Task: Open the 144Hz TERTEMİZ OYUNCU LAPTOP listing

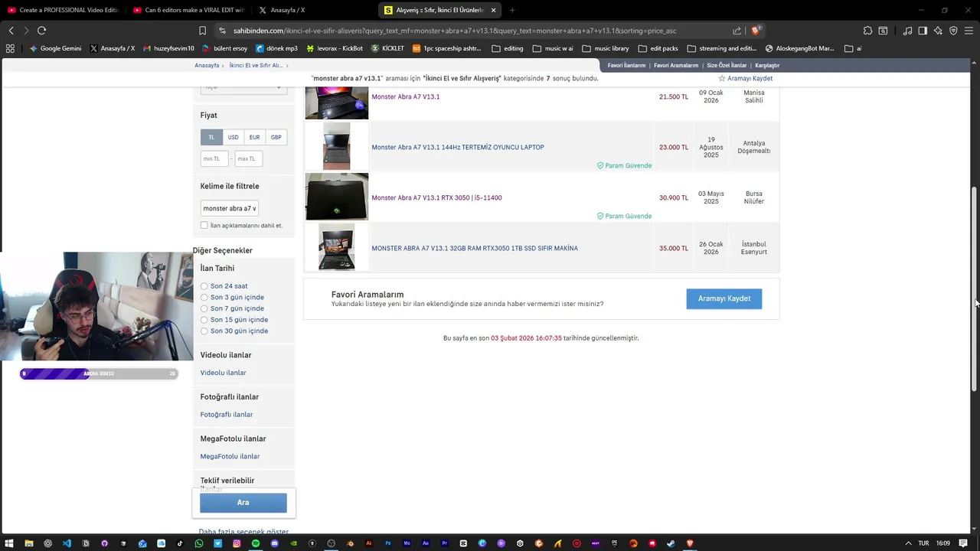Action: tap(458, 147)
